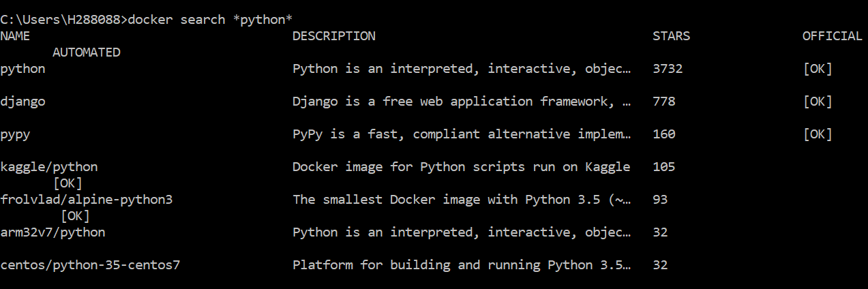Click the 93 star count

click(660, 200)
